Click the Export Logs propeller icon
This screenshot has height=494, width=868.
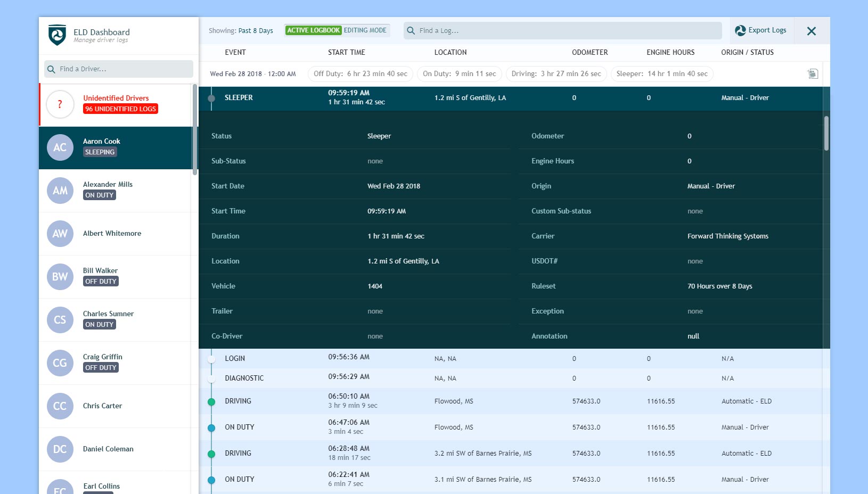(x=740, y=30)
